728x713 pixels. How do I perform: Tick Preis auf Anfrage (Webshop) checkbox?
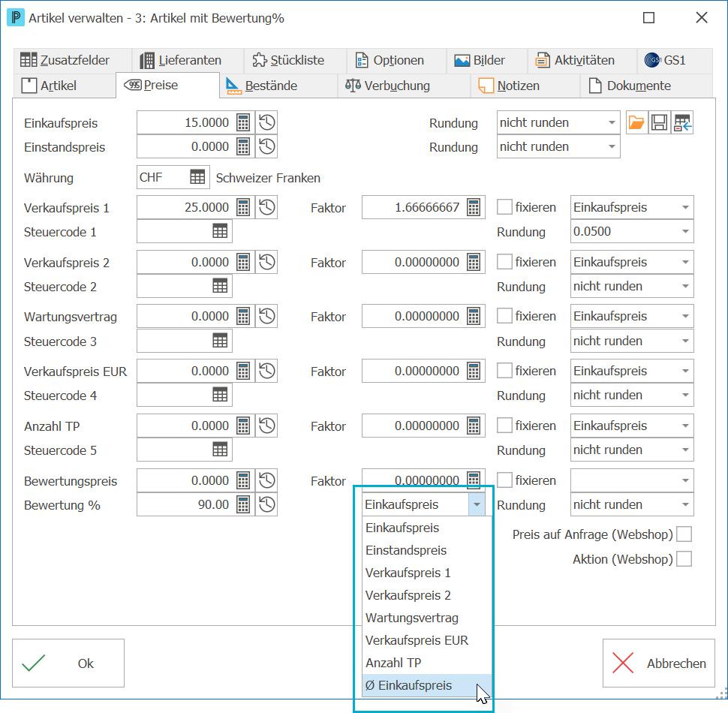point(684,534)
